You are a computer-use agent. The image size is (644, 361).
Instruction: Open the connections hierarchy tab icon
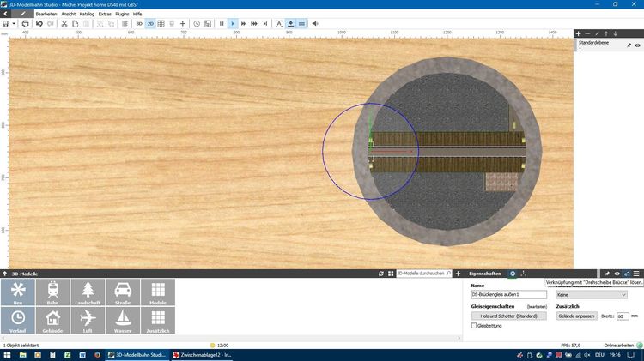523,274
